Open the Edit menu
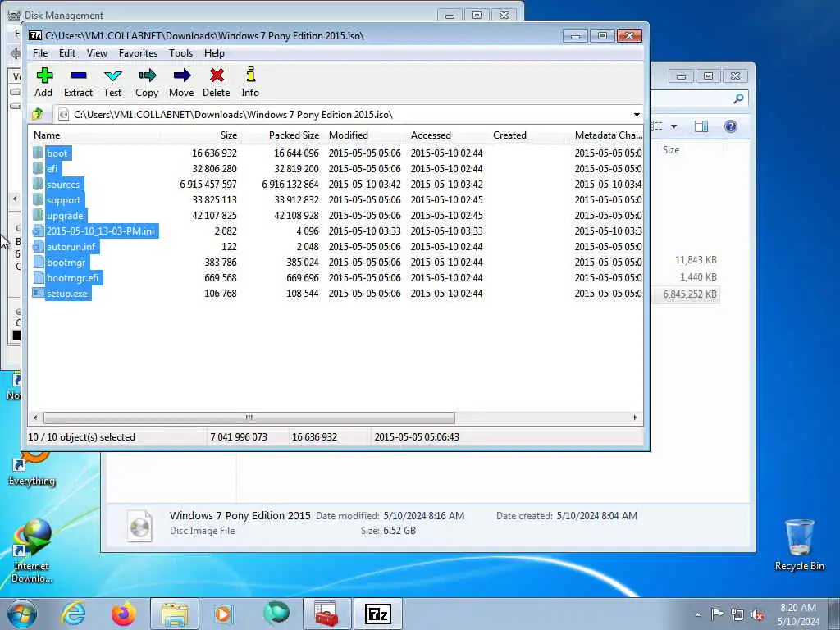Image resolution: width=840 pixels, height=630 pixels. 67,53
